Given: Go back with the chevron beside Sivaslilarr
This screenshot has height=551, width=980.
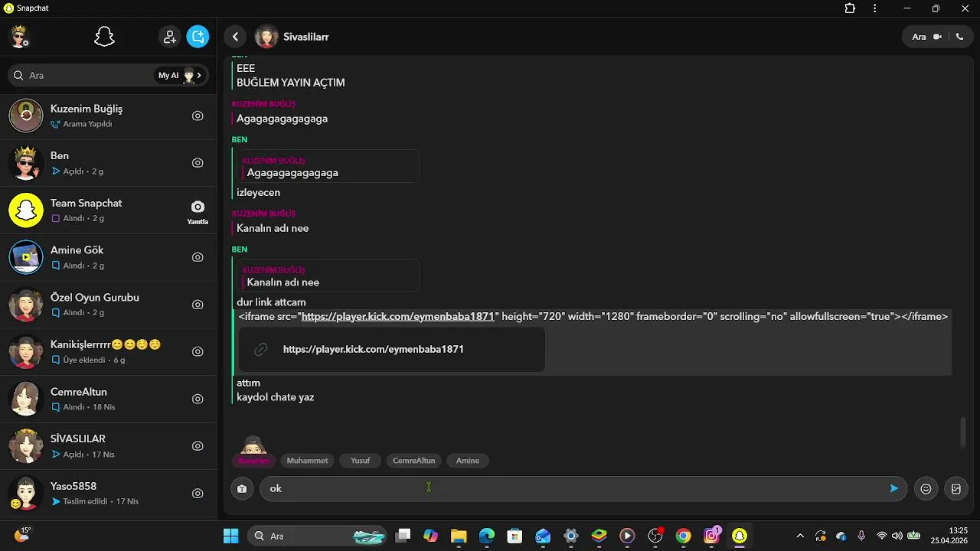Looking at the screenshot, I should [235, 37].
